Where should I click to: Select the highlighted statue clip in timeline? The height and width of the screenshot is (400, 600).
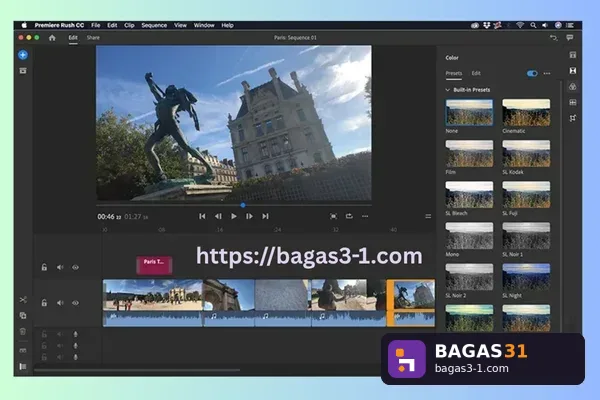(x=411, y=303)
